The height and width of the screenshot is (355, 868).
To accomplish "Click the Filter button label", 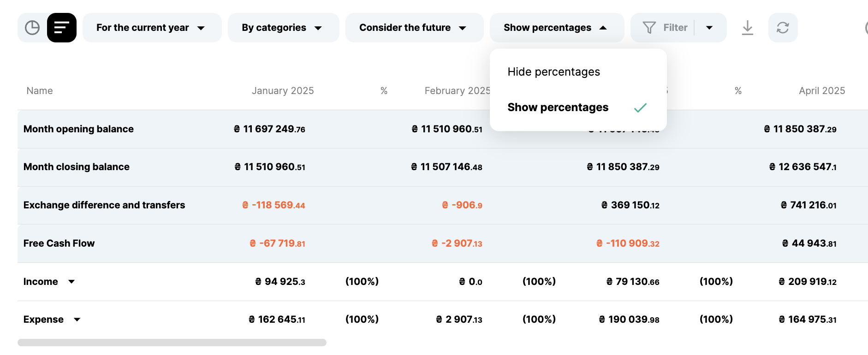I will 675,28.
